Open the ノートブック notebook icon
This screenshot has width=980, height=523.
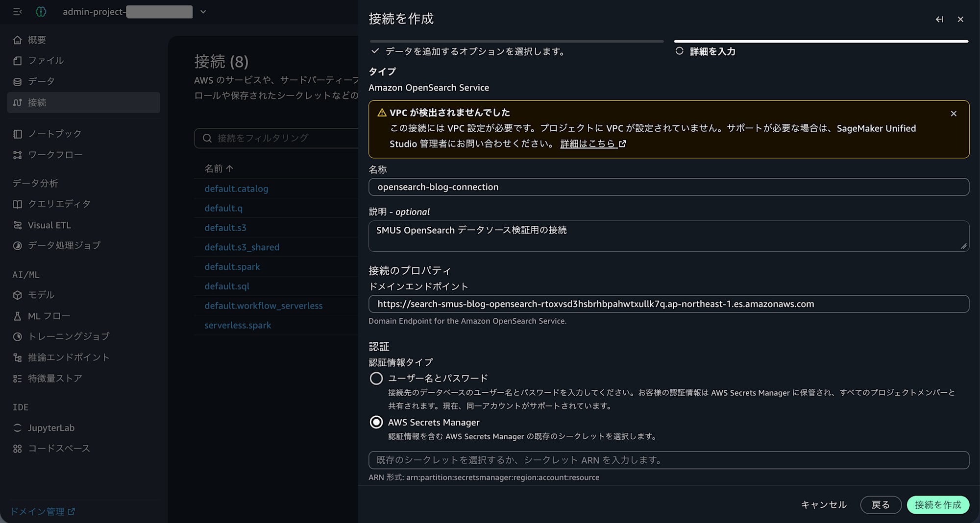click(x=18, y=134)
